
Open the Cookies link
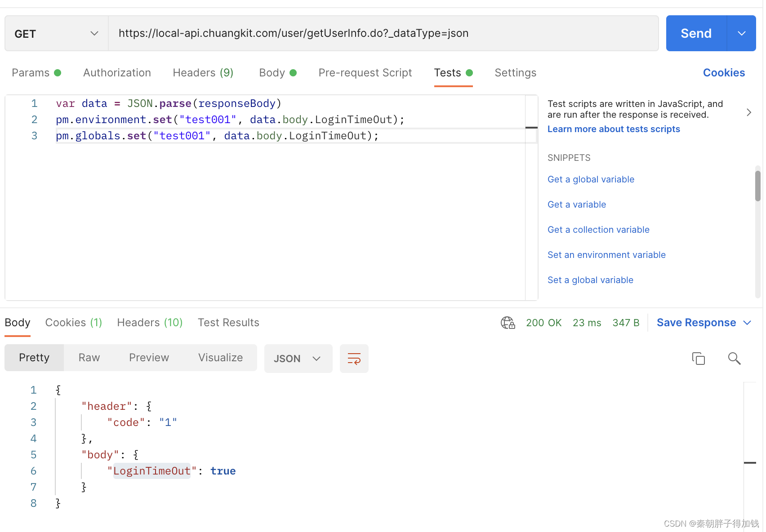724,73
